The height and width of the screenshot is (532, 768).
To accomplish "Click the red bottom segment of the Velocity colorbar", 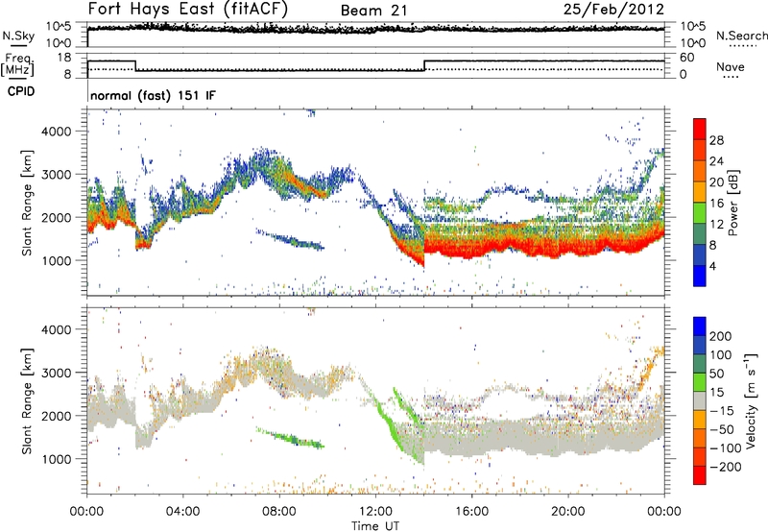I will pos(700,475).
